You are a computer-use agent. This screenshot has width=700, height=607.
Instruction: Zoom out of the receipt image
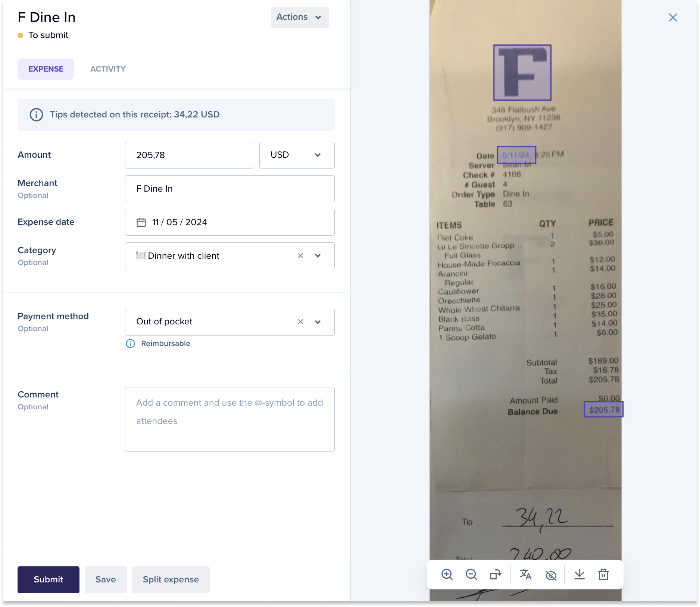[471, 575]
